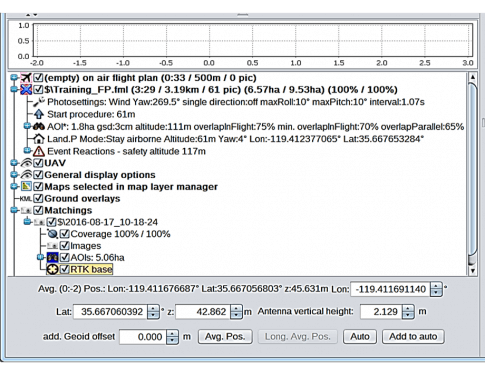Click the tree scrollbar up arrow
Viewport: 485px width, 375px height.
click(x=473, y=77)
